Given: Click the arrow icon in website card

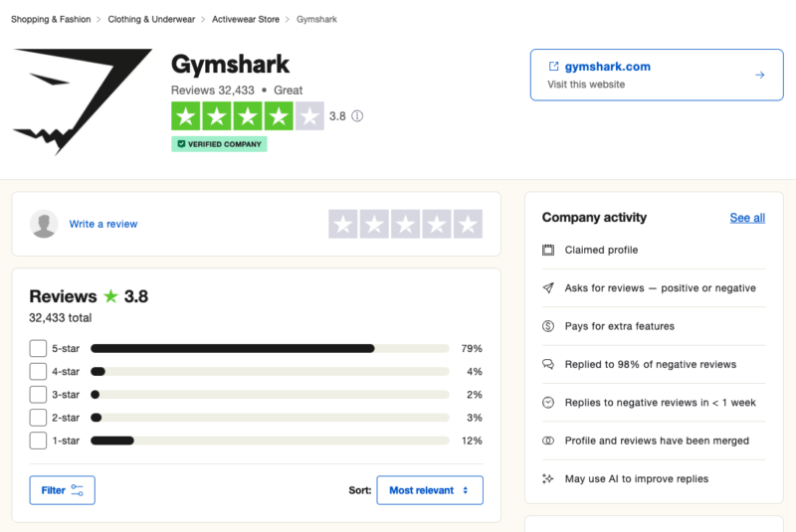Looking at the screenshot, I should [760, 75].
